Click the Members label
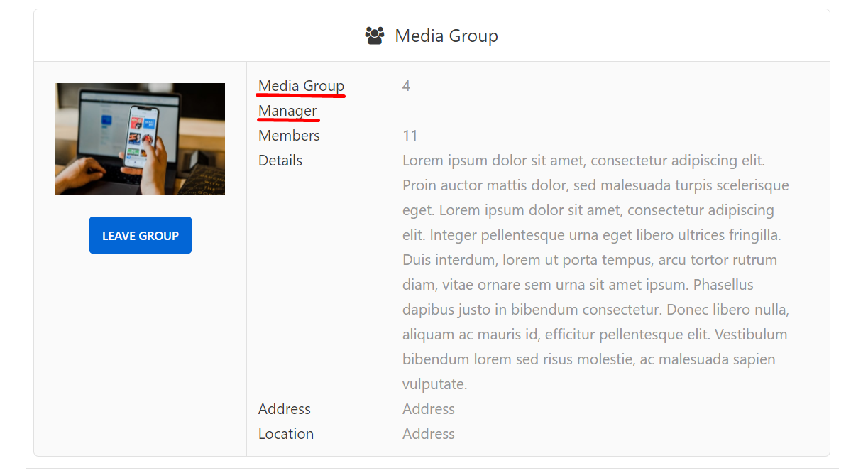Viewport: 868px width, 473px height. [288, 135]
